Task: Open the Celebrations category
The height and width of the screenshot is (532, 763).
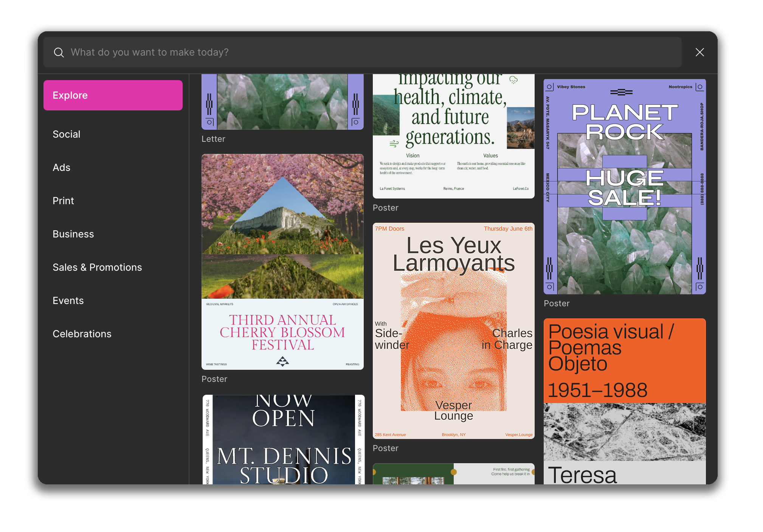Action: coord(82,334)
